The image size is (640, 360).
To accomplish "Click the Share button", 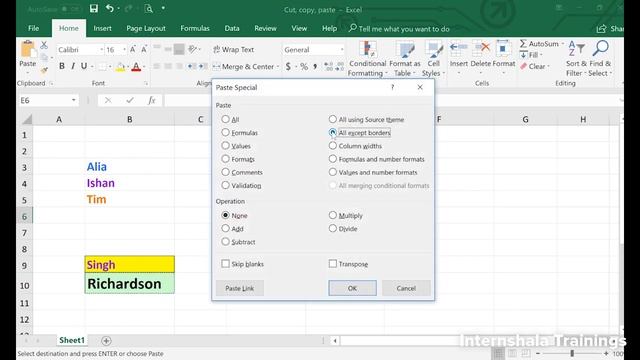I will pos(610,29).
